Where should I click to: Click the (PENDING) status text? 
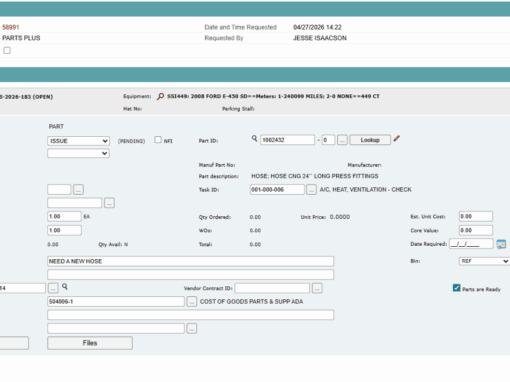pos(131,141)
